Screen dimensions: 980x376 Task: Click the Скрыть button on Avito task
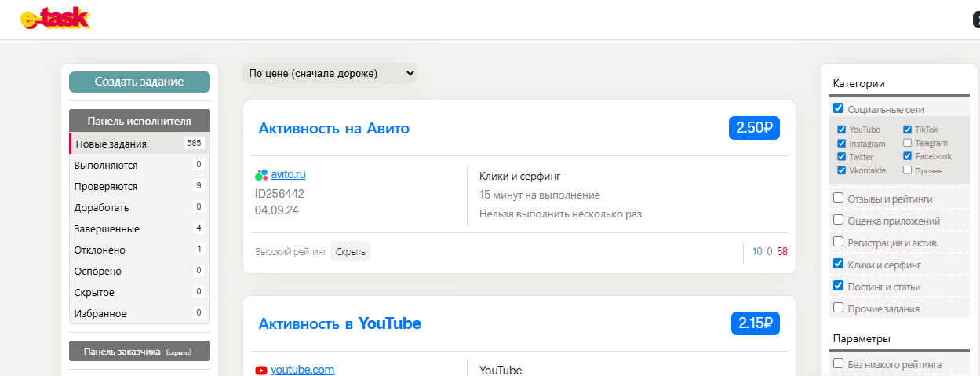pyautogui.click(x=350, y=252)
